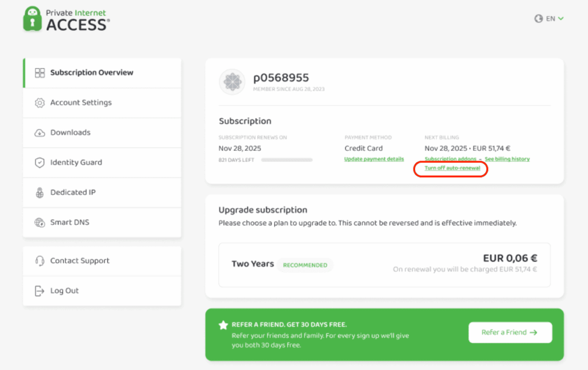588x370 pixels.
Task: Click the Subscription Overview grid icon
Action: tap(40, 73)
